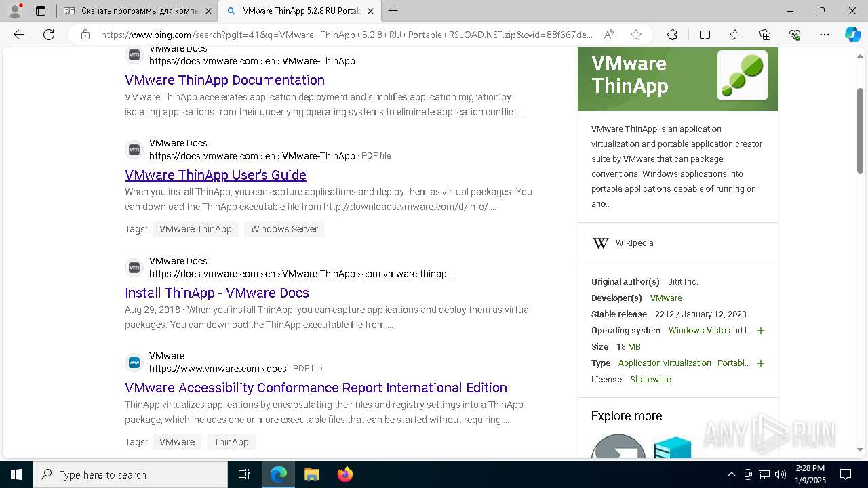The height and width of the screenshot is (488, 868).
Task: Activate the Read aloud icon
Action: [x=610, y=35]
